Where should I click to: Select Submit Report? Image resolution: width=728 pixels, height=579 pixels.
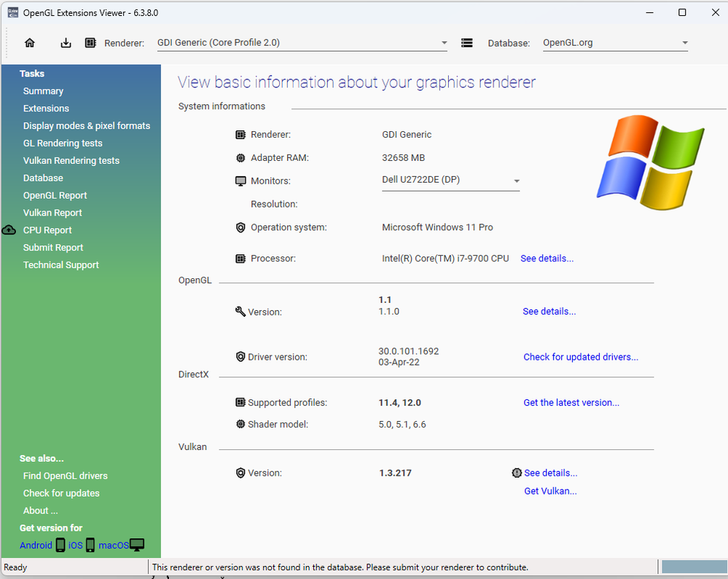53,248
